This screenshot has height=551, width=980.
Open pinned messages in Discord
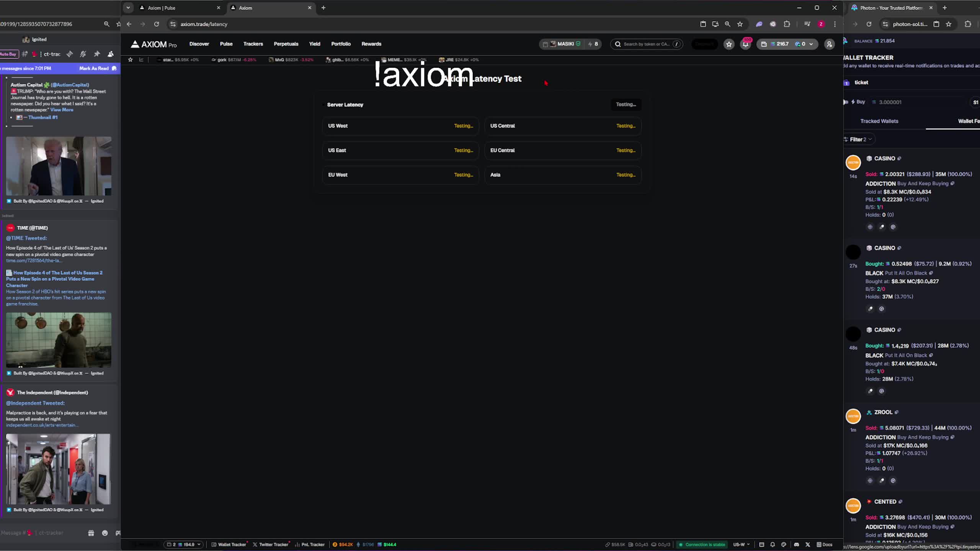(97, 54)
